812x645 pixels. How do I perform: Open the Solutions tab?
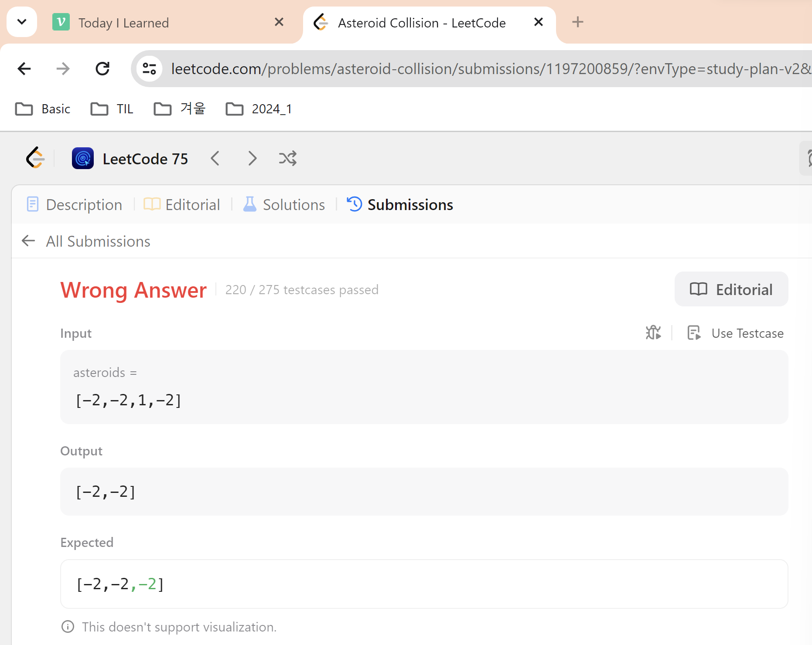click(284, 204)
